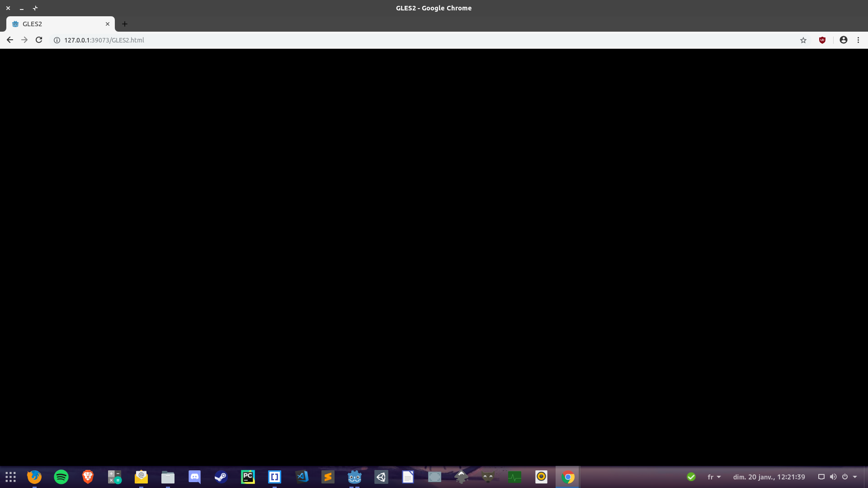Launch Unity from the taskbar
The width and height of the screenshot is (868, 488).
(381, 477)
